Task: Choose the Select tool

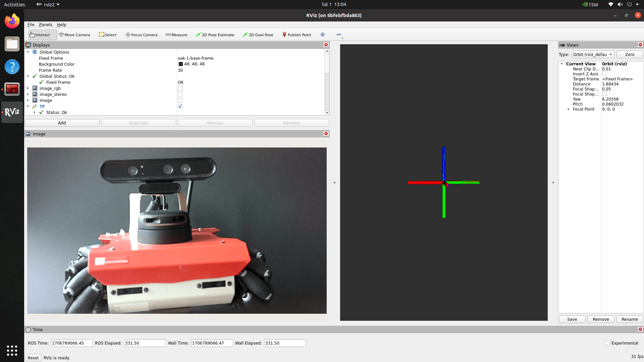Action: (108, 35)
